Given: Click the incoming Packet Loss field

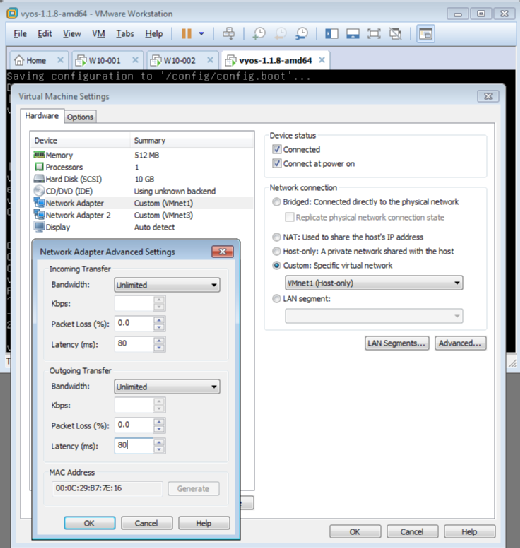Looking at the screenshot, I should coord(134,323).
